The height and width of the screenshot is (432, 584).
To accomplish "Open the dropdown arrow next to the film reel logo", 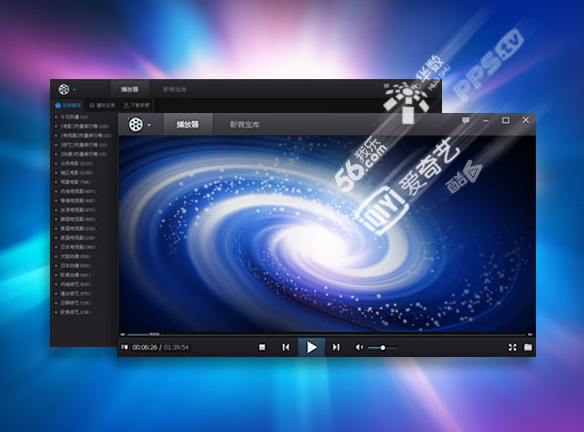I will pos(149,125).
